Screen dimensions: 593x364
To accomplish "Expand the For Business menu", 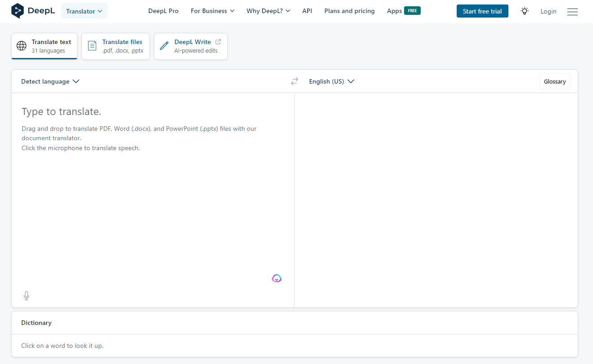I will click(x=212, y=11).
